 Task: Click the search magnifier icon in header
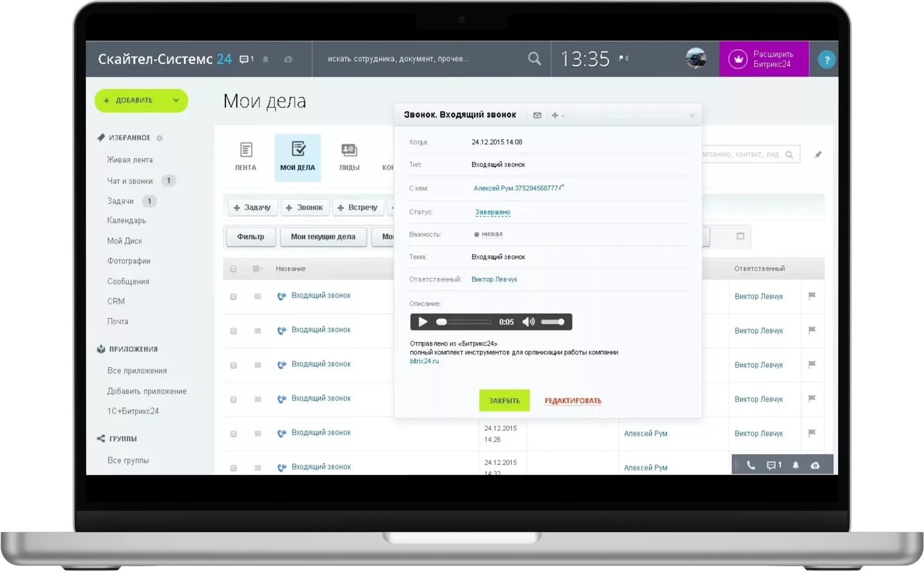click(534, 59)
